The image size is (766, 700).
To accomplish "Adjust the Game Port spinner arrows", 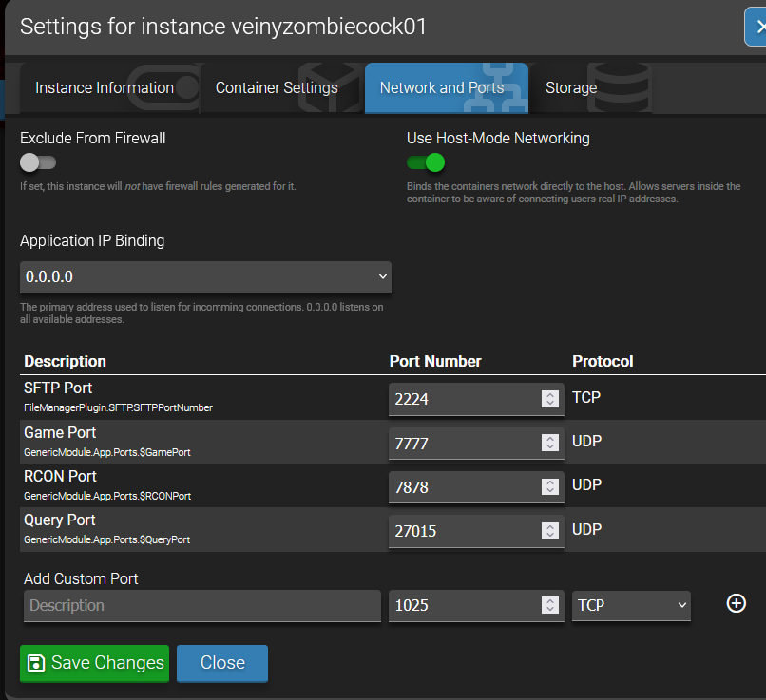I will pyautogui.click(x=549, y=443).
